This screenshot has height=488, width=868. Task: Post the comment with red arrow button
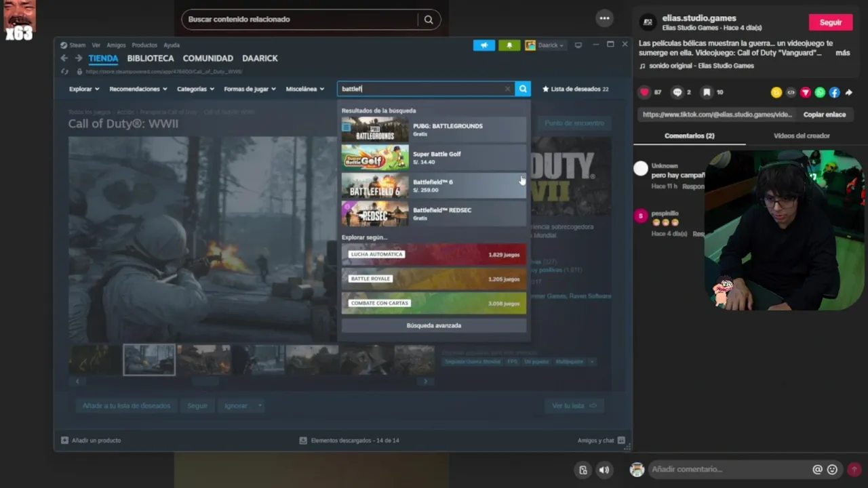(x=854, y=469)
